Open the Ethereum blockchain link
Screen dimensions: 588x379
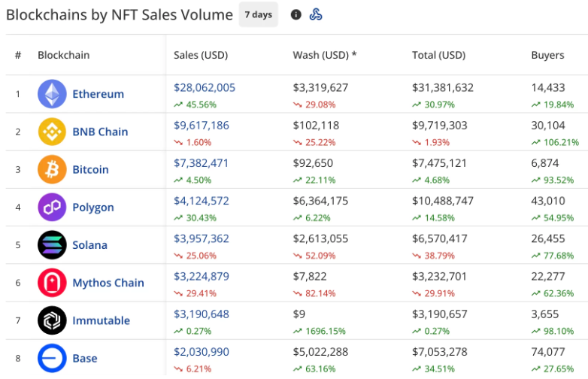coord(98,94)
